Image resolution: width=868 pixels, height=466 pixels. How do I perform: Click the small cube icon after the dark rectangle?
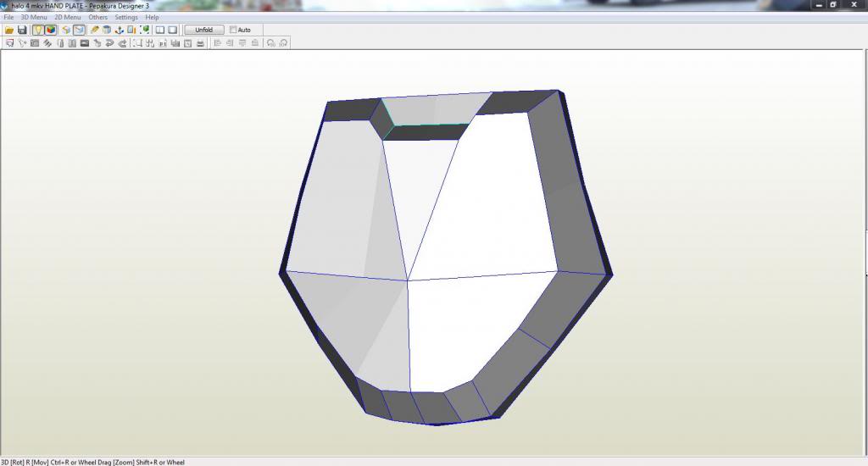[x=97, y=43]
